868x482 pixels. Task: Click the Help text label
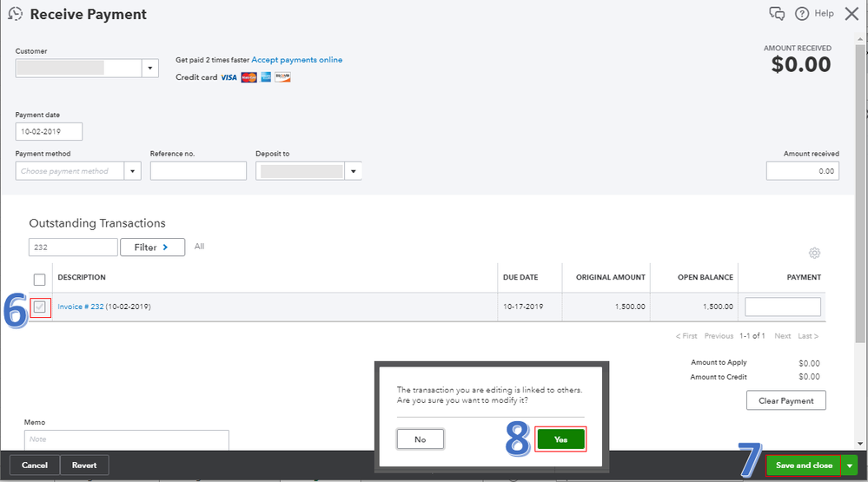click(x=824, y=13)
